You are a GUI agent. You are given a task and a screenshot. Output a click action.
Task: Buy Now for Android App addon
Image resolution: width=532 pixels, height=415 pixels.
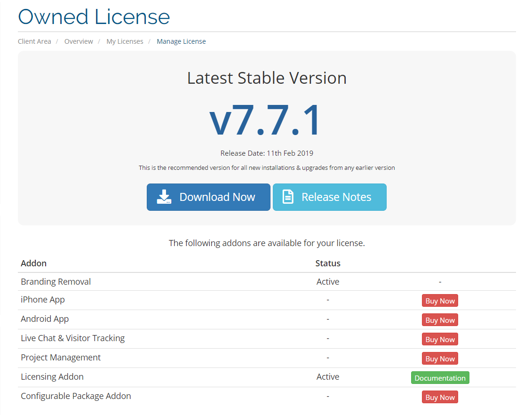(x=440, y=320)
